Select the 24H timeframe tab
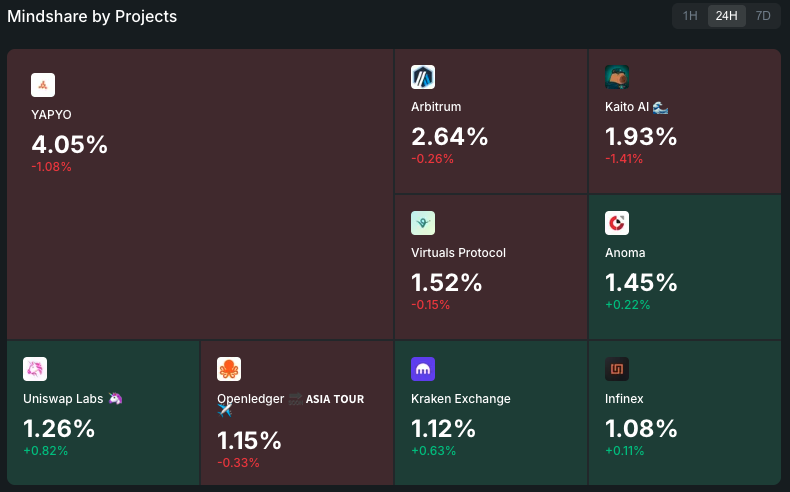 click(x=727, y=16)
